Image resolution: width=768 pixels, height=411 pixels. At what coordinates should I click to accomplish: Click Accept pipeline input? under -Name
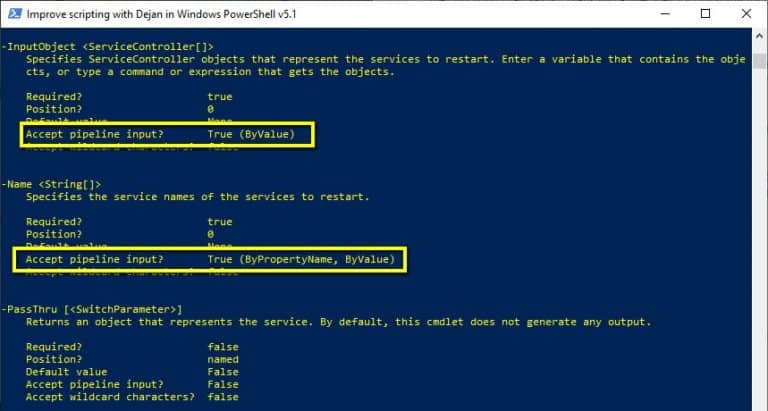point(95,259)
